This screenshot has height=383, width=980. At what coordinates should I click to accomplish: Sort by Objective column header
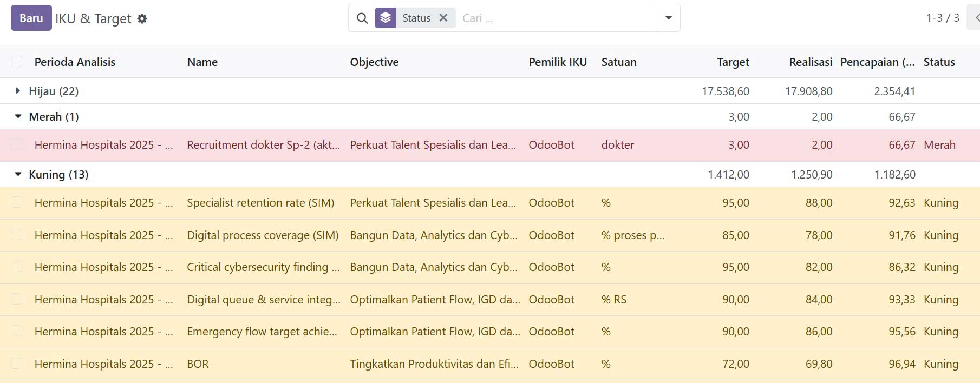(x=374, y=62)
